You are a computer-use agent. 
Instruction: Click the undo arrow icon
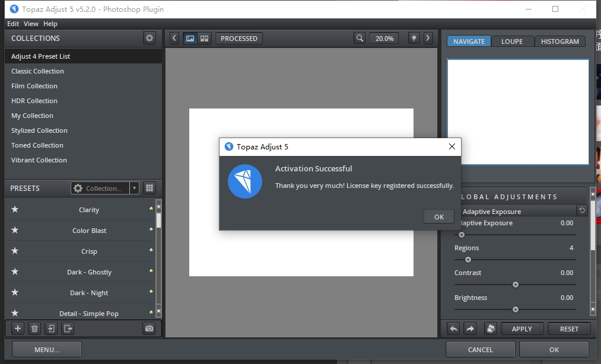pos(453,328)
